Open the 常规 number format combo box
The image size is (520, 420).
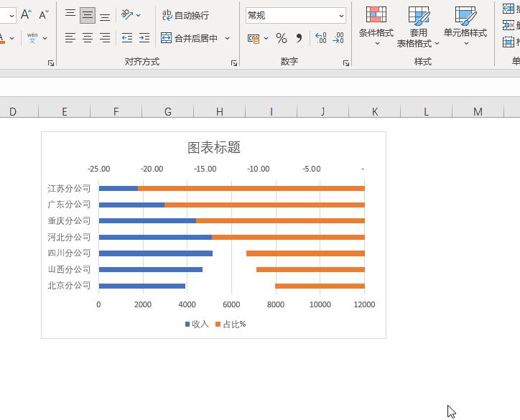pyautogui.click(x=296, y=16)
